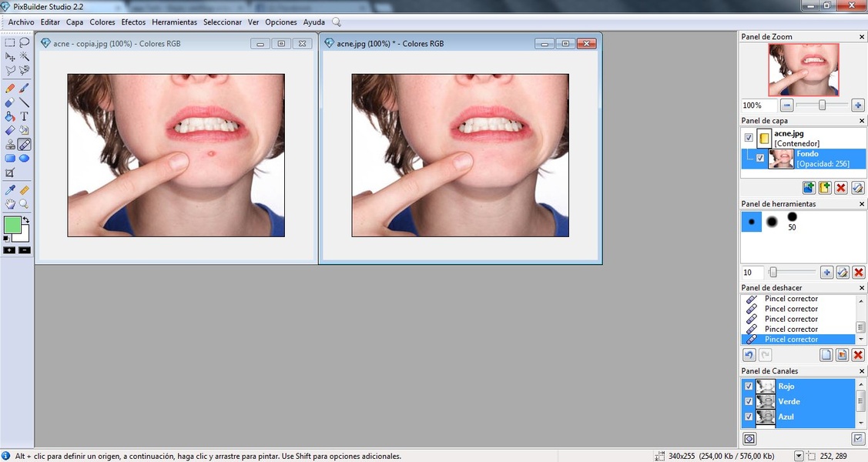Screen dimensions: 868x462
Task: Click the brush size field showing 10
Action: [x=752, y=273]
